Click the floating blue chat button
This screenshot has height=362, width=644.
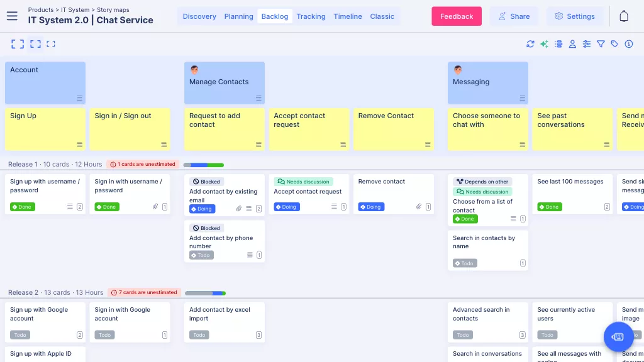618,337
